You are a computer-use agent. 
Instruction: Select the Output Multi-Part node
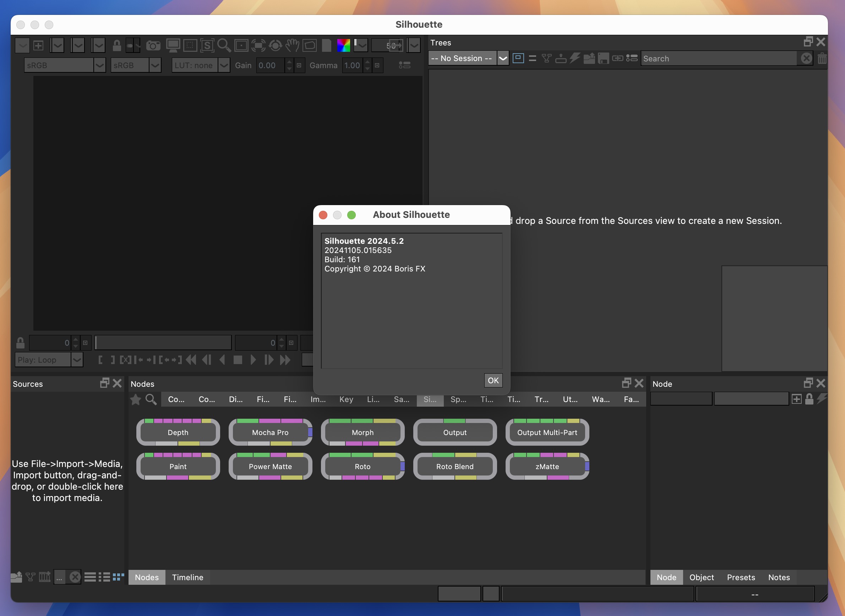(x=547, y=431)
